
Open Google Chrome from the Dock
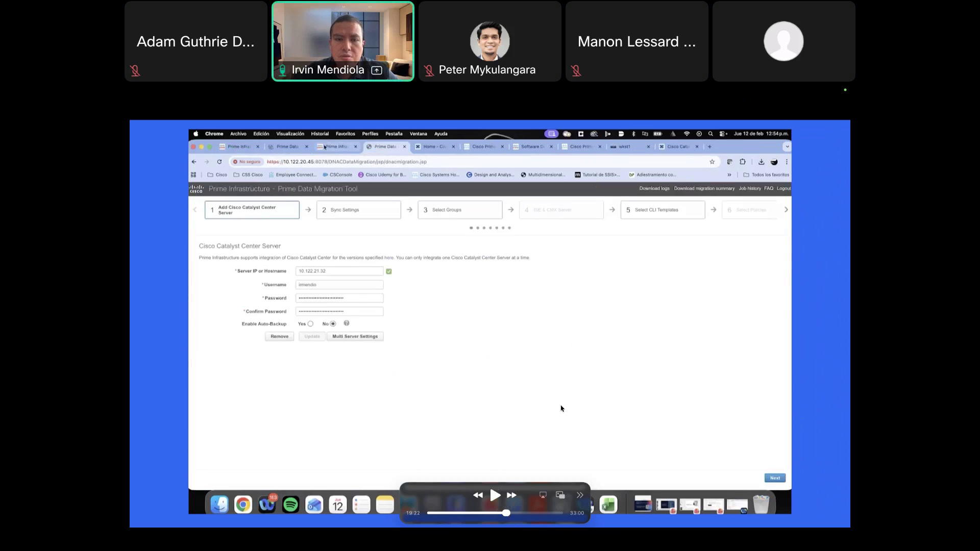tap(243, 505)
